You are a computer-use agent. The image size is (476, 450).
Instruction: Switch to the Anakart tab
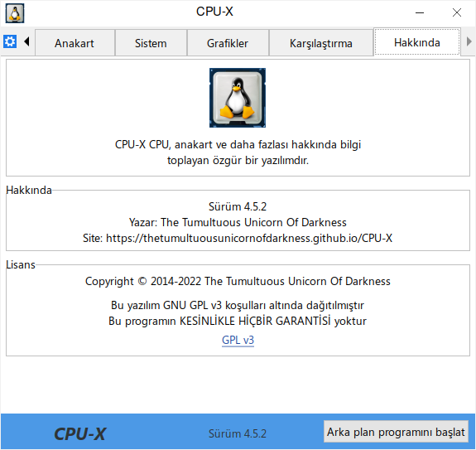tap(75, 43)
